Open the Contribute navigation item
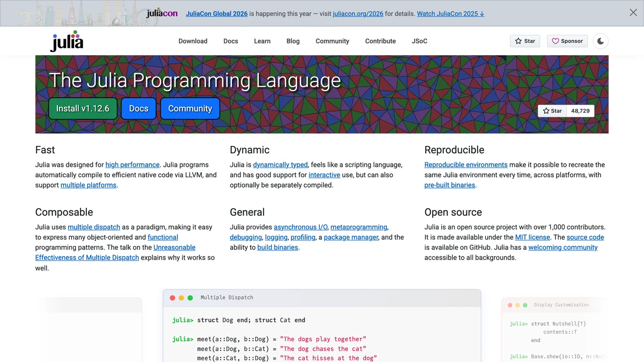644x362 pixels. click(380, 41)
